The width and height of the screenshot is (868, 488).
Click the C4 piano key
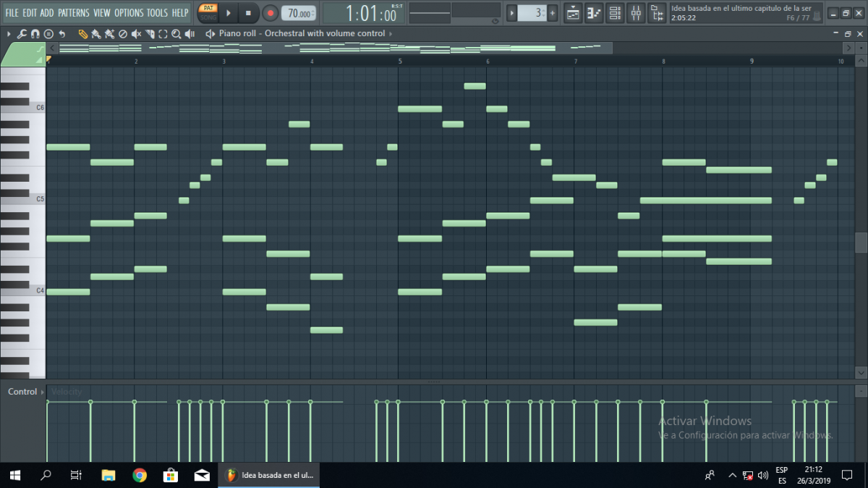pos(23,290)
